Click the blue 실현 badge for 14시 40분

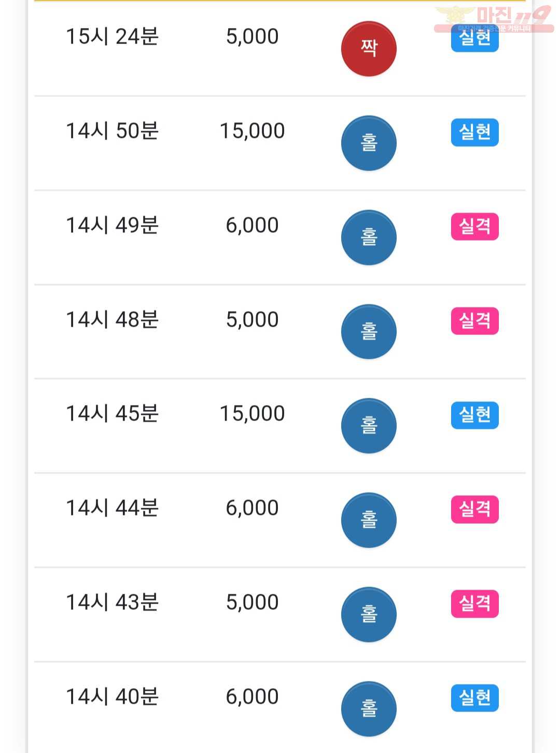(x=475, y=698)
